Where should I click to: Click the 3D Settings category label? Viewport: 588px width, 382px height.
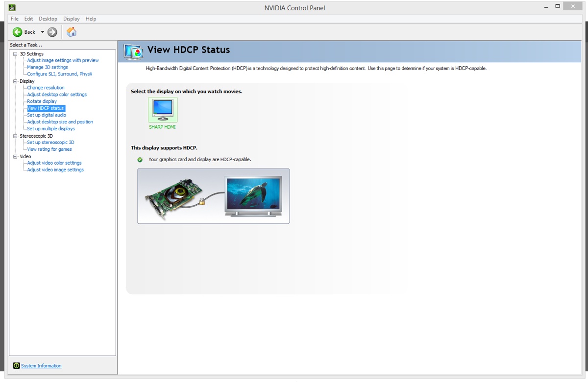31,54
